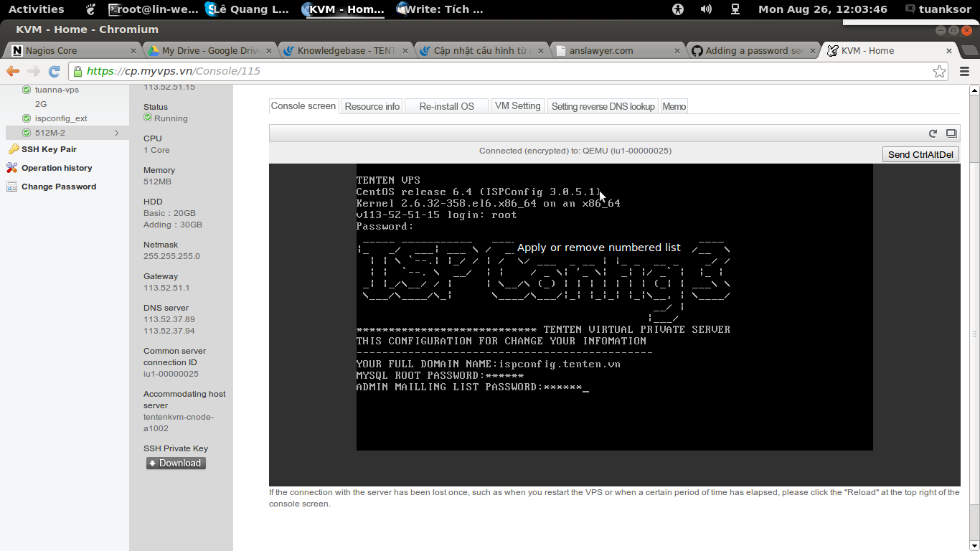The image size is (980, 551).
Task: Open the volume control in top panel
Action: 706,9
